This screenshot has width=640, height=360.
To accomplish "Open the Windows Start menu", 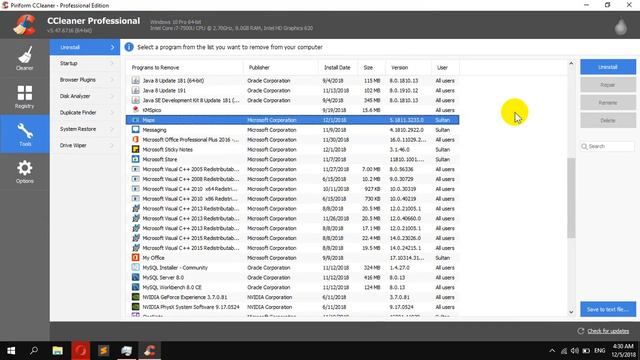I will tap(11, 351).
